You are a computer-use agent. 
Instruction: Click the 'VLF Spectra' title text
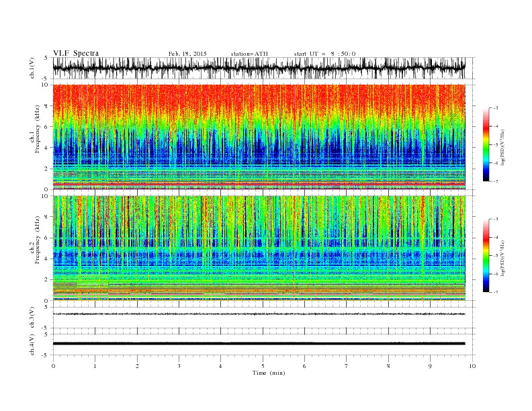(x=76, y=53)
